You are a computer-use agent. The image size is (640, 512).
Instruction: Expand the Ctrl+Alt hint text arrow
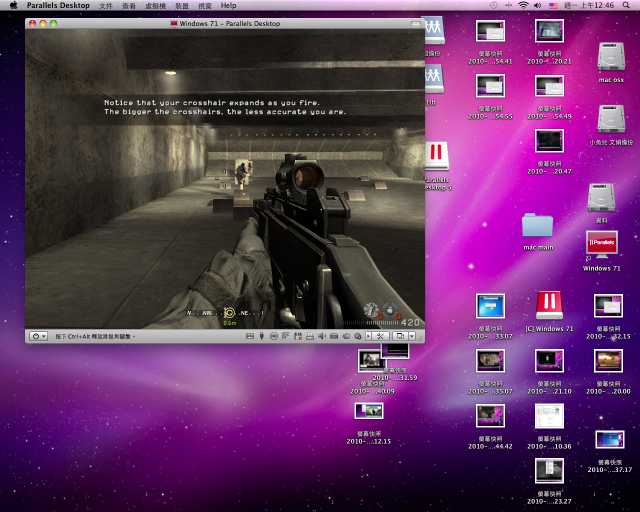(134, 336)
